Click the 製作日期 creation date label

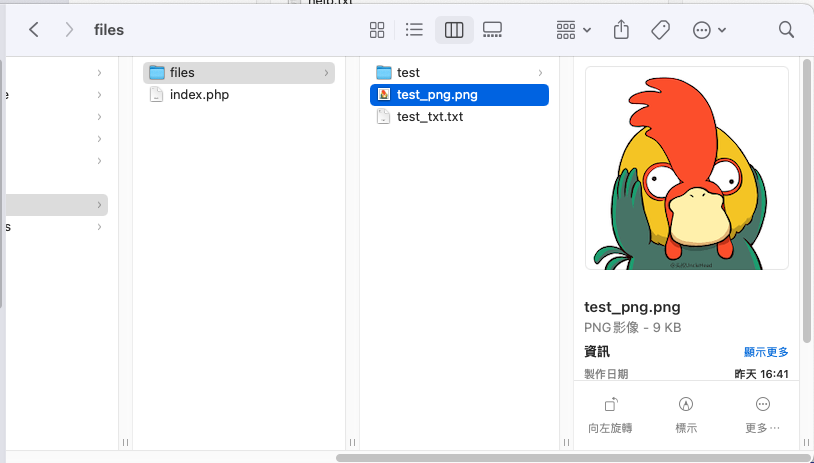[x=606, y=374]
